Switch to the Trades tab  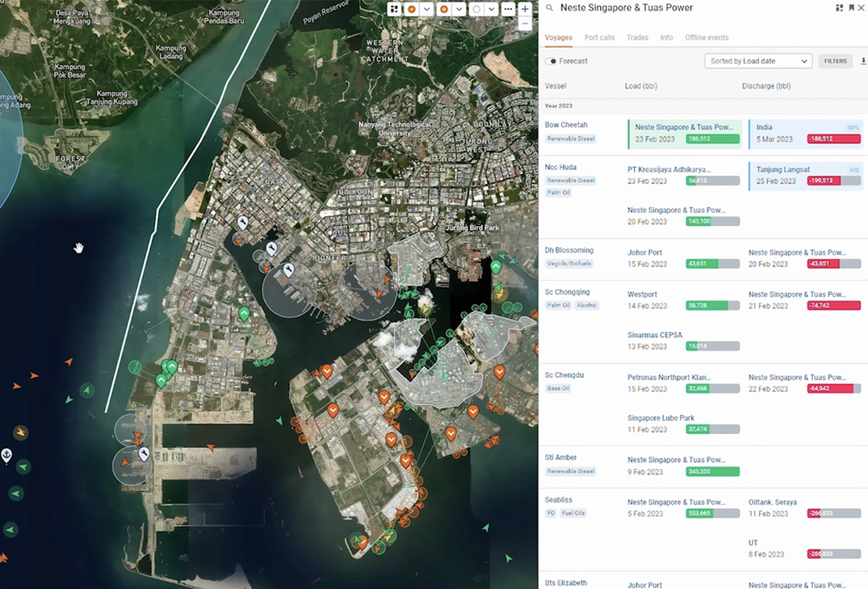[637, 38]
